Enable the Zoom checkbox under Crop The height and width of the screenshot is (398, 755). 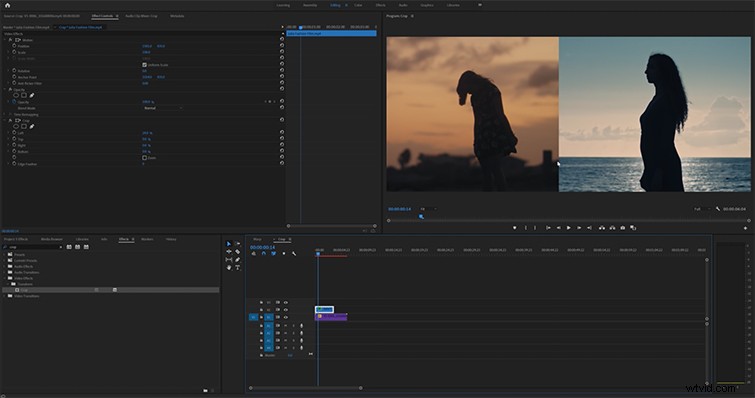tap(144, 157)
